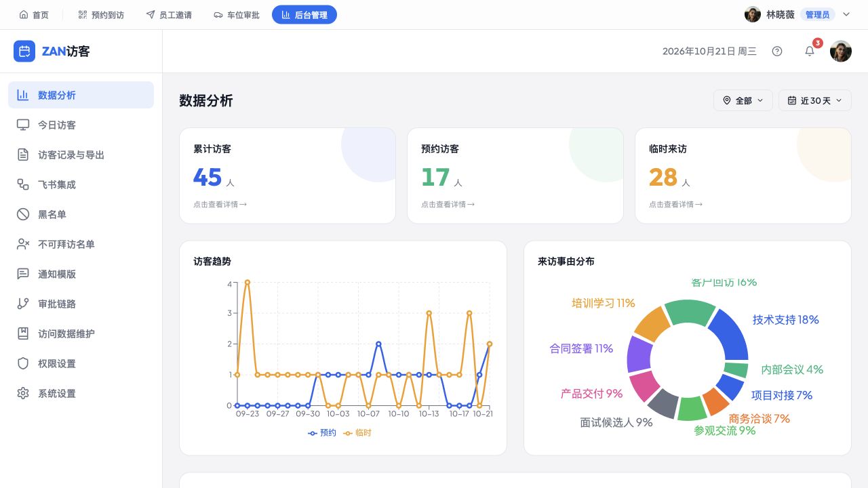View details link under 累计访客 card

tap(220, 204)
